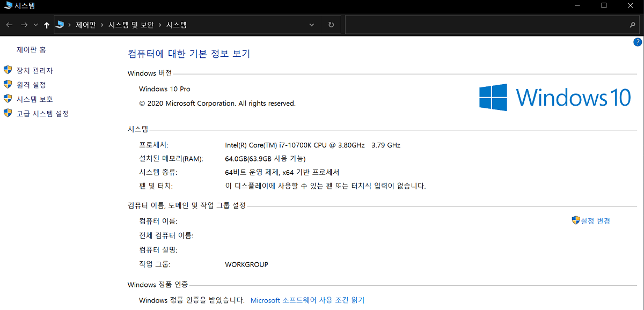
Task: Go forward with the right arrow button
Action: point(24,25)
